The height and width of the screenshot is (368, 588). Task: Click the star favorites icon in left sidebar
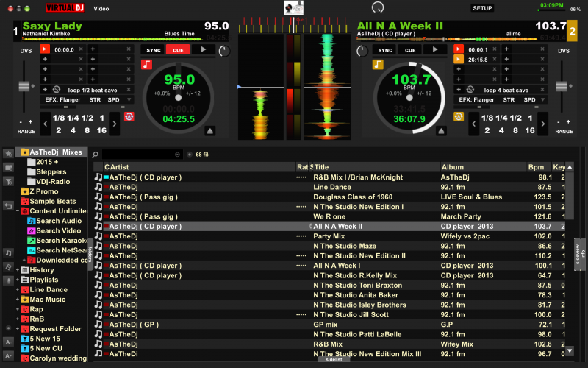click(8, 153)
